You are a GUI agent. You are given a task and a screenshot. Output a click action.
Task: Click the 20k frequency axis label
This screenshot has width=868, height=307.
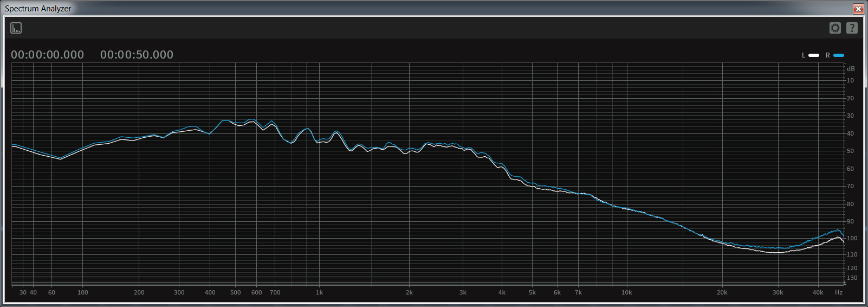point(722,292)
